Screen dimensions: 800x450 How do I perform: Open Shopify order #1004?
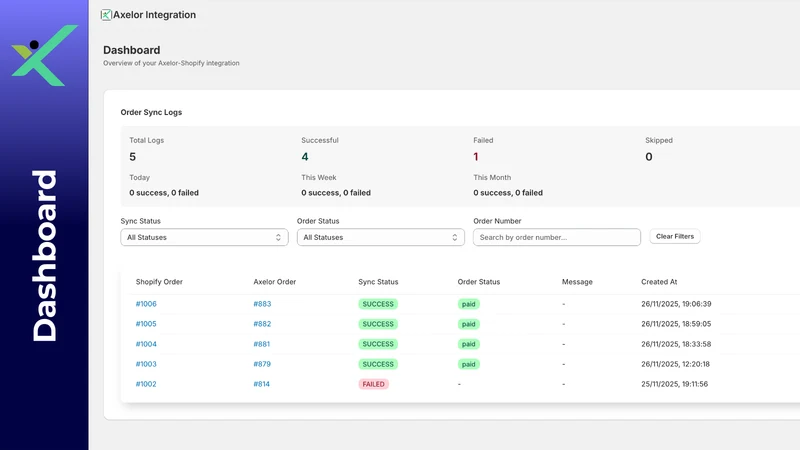[146, 344]
